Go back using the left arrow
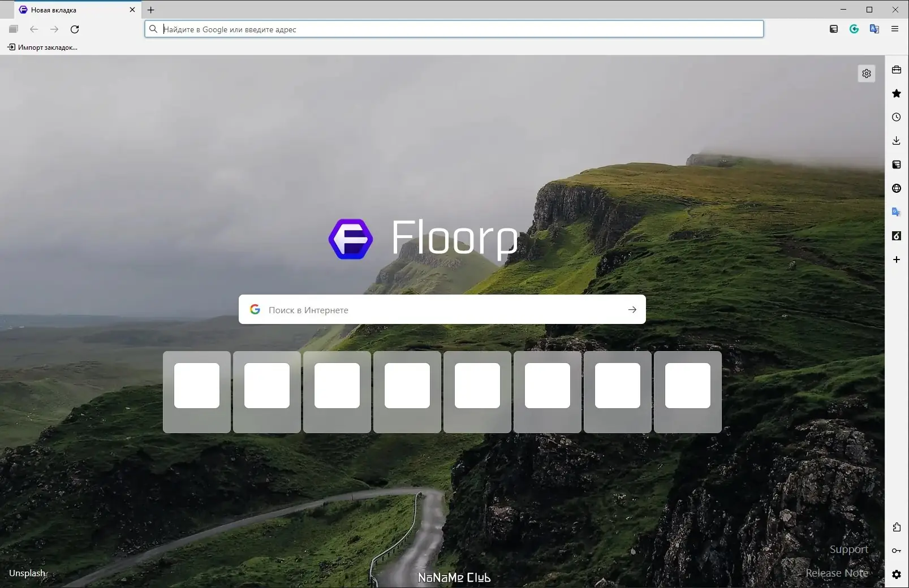 tap(34, 29)
